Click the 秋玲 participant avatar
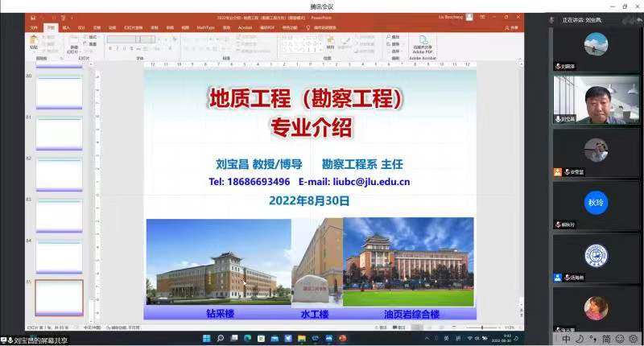 pos(595,202)
